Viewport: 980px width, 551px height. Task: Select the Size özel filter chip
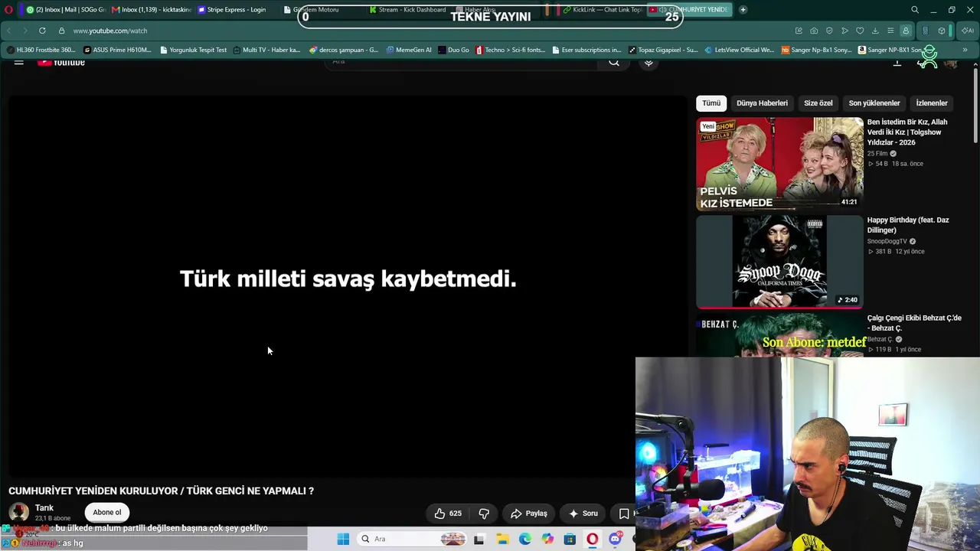[818, 103]
